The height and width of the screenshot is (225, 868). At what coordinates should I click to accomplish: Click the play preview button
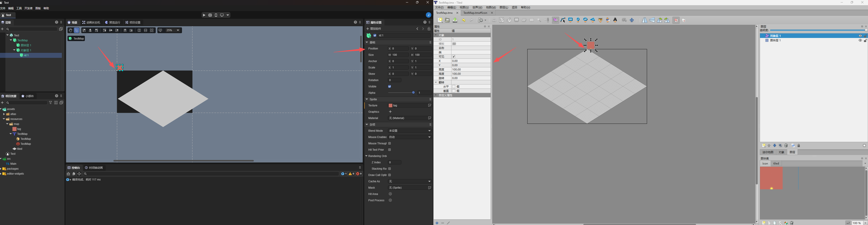coord(204,15)
